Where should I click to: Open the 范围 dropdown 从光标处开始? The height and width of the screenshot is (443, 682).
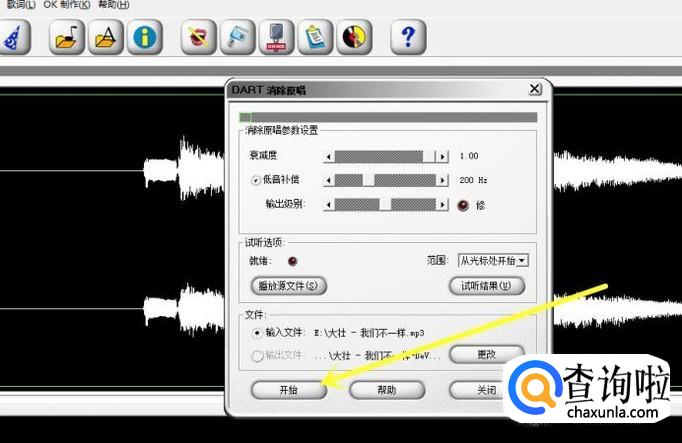493,261
